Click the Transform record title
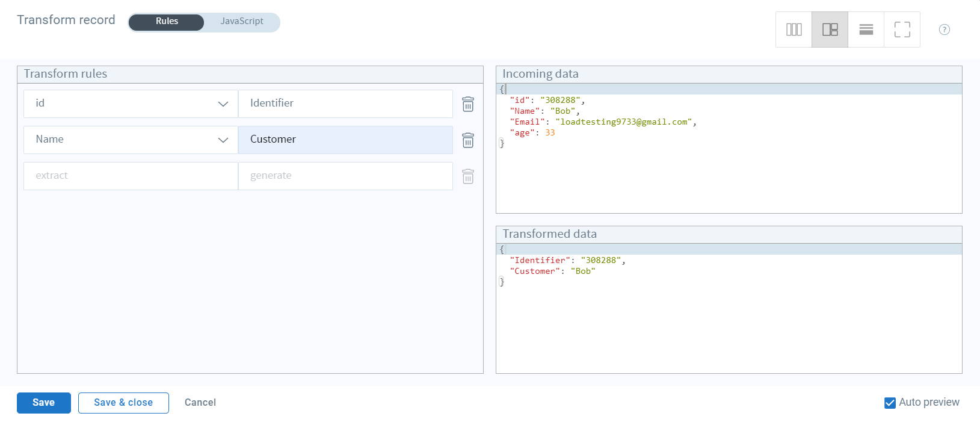The width and height of the screenshot is (980, 431). 66,20
